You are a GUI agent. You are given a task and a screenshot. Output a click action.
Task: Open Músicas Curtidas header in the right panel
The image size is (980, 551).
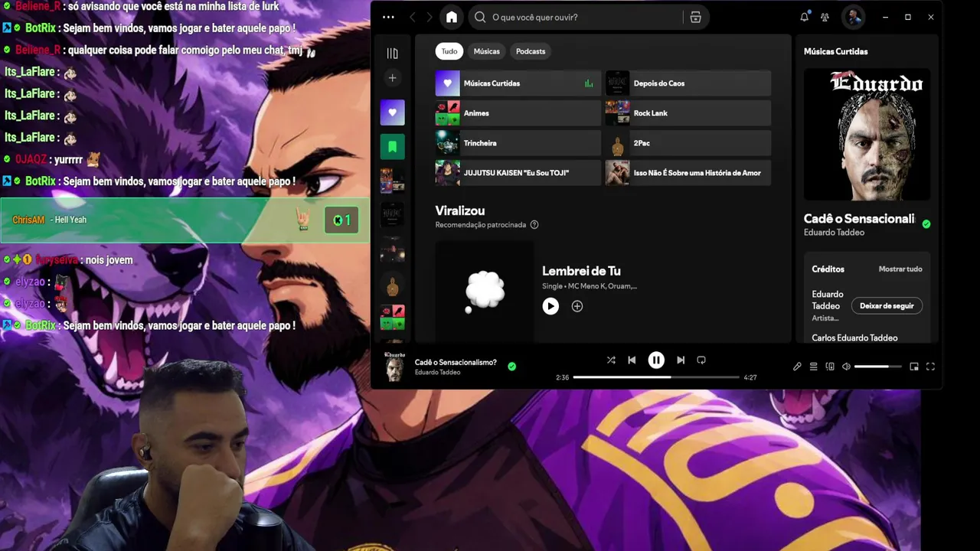[835, 51]
